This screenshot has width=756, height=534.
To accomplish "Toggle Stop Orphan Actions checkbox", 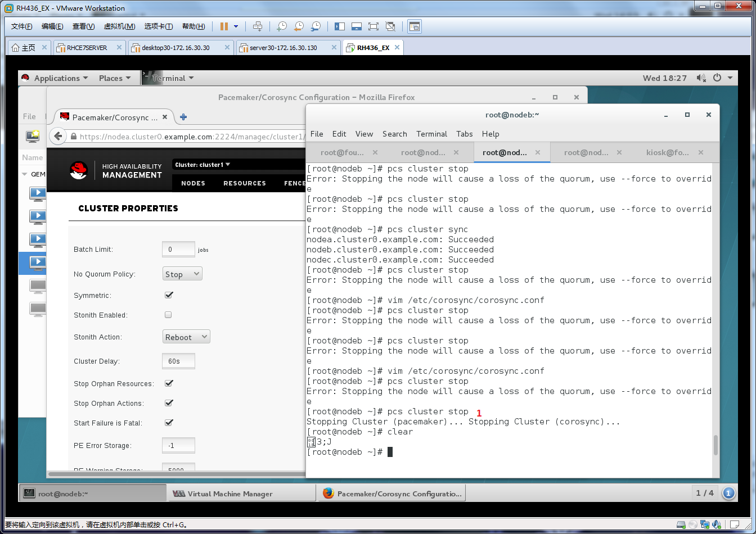I will [x=169, y=403].
